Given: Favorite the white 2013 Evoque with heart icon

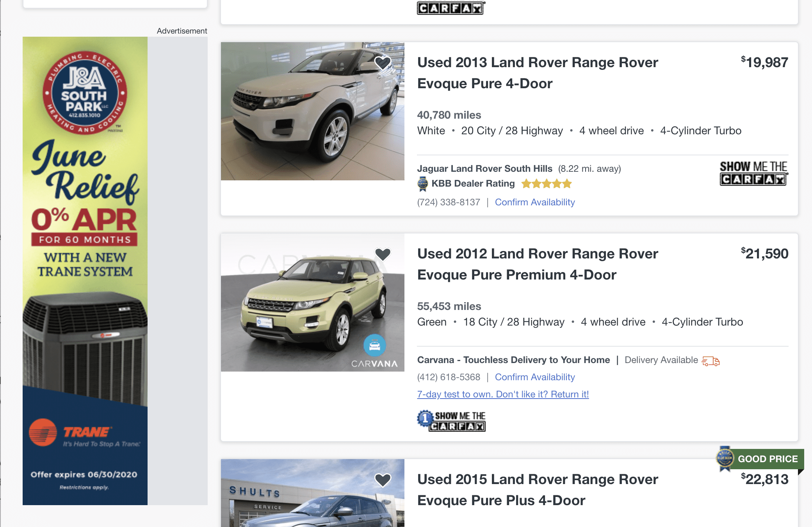Looking at the screenshot, I should (383, 63).
